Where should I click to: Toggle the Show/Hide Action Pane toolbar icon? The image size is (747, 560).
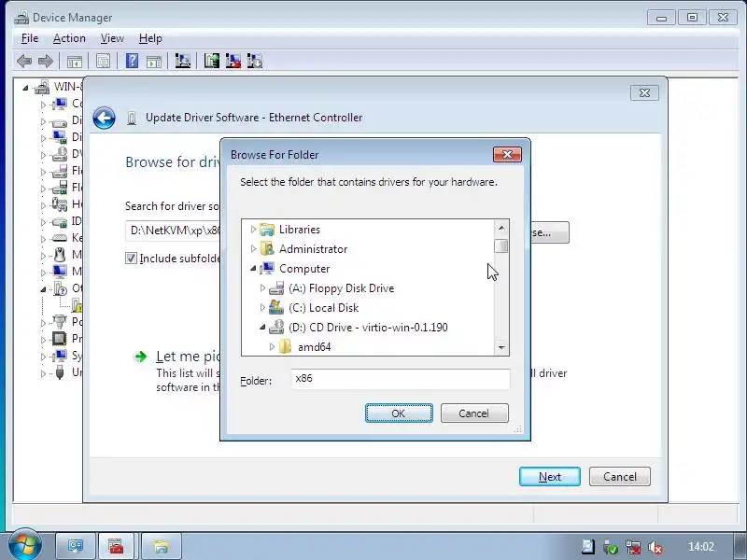(x=154, y=61)
